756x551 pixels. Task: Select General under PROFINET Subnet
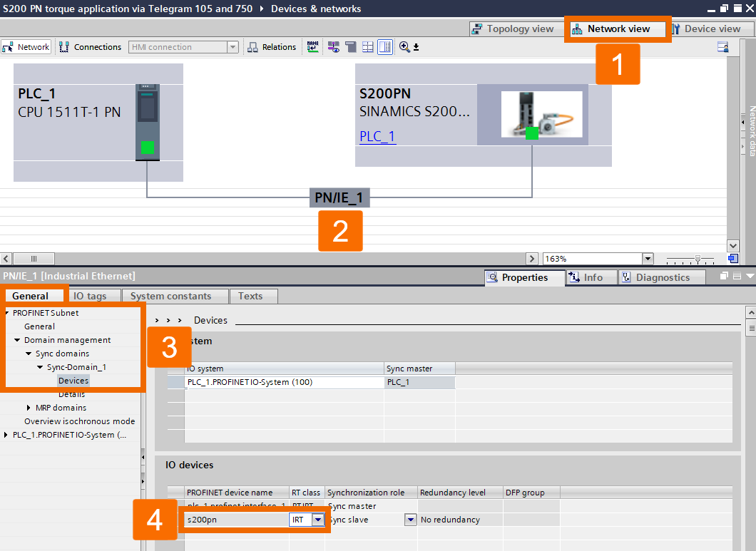39,326
